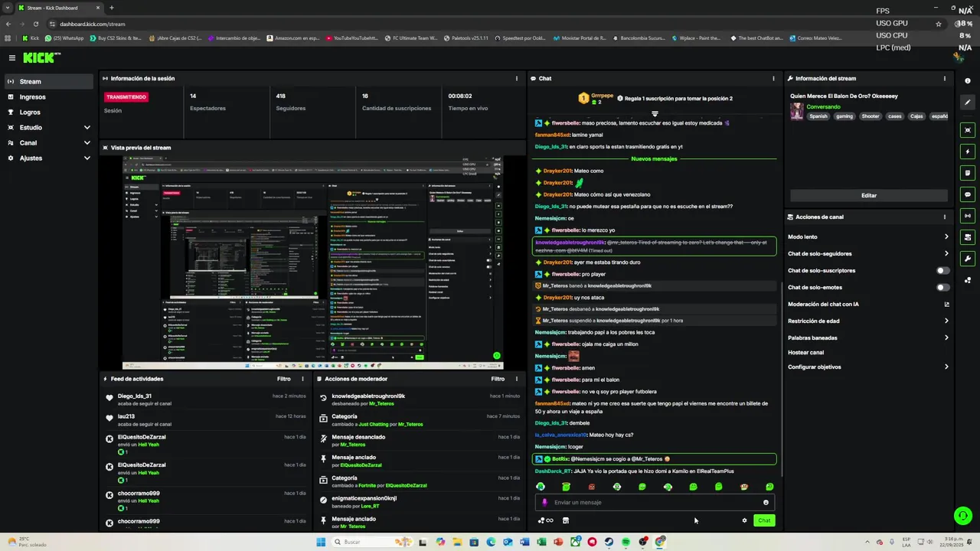Toggle the stream preview widget icon
Image resolution: width=980 pixels, height=551 pixels.
point(968,130)
